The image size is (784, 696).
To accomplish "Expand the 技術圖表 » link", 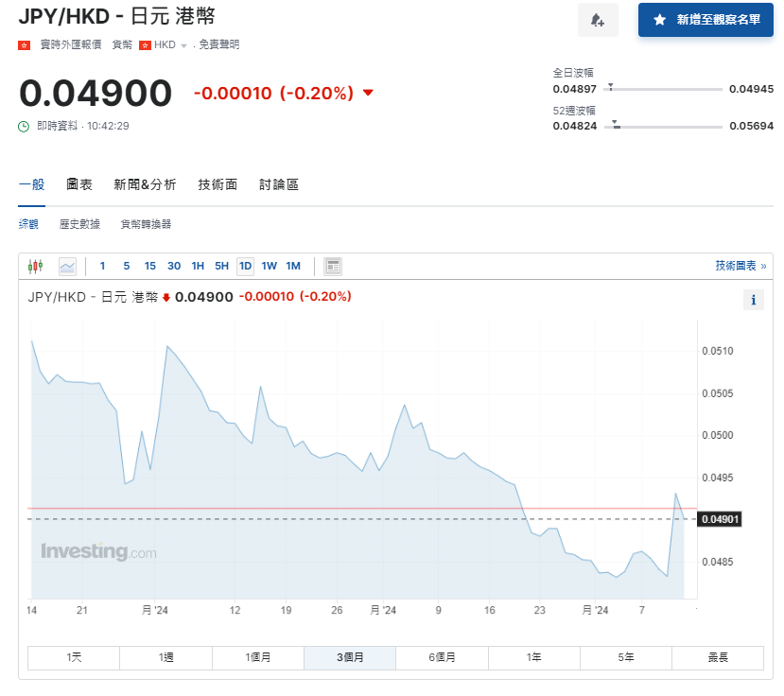I will click(740, 266).
